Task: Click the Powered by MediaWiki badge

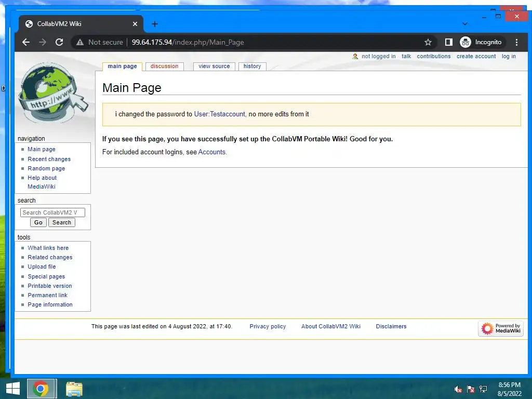Action: (x=501, y=328)
